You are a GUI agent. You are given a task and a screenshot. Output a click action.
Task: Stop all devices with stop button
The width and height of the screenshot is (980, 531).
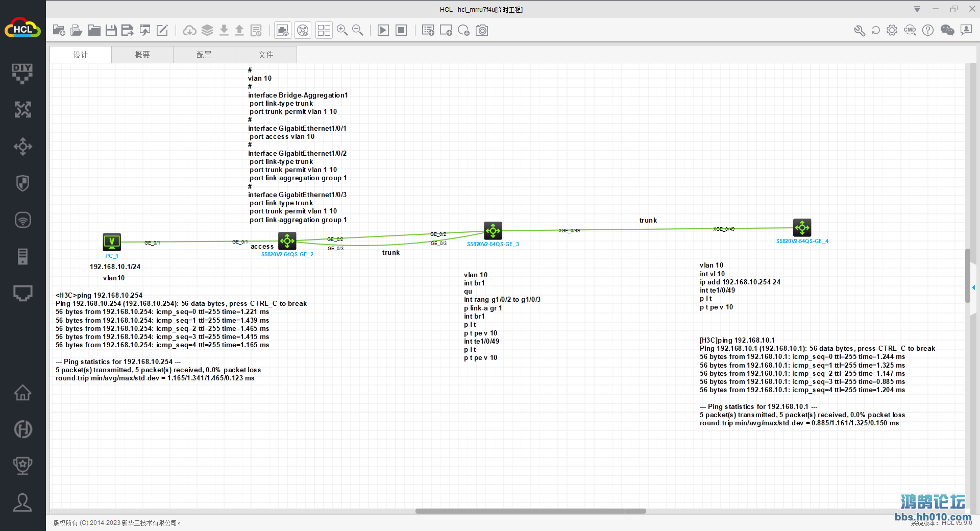pos(402,30)
